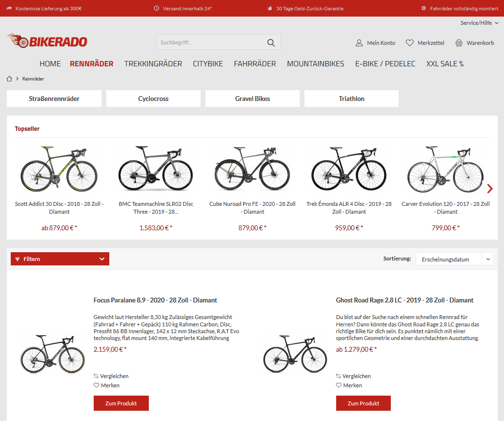This screenshot has height=421, width=504.
Task: Open Mein Konto user icon
Action: point(359,43)
